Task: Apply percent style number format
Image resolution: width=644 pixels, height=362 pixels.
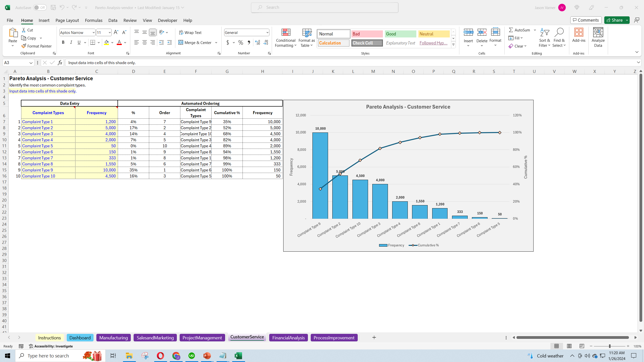Action: tap(241, 42)
